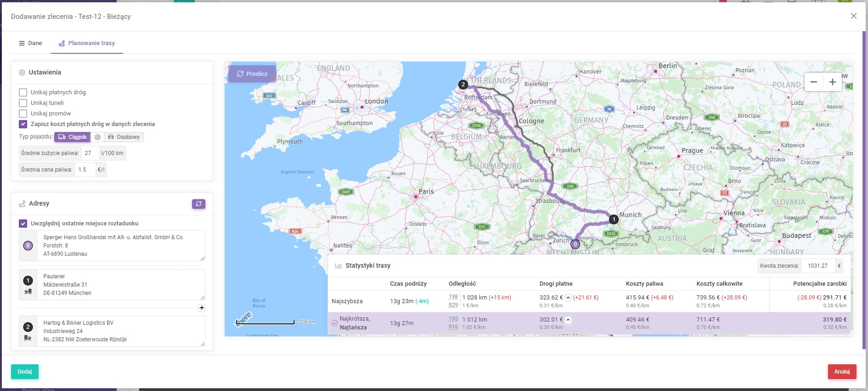Click the Drogi płatne column header

click(x=556, y=284)
